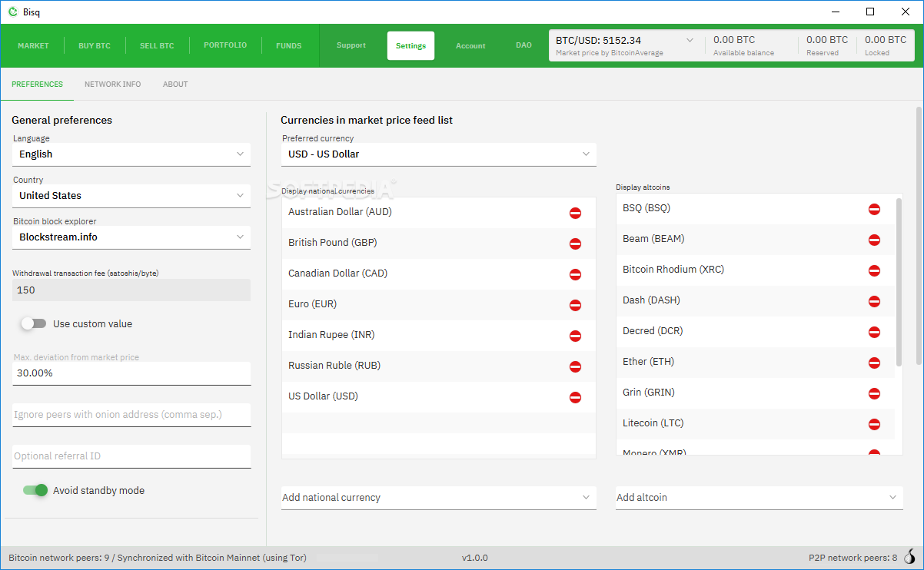The height and width of the screenshot is (570, 924).
Task: Open the Language dropdown
Action: (x=131, y=154)
